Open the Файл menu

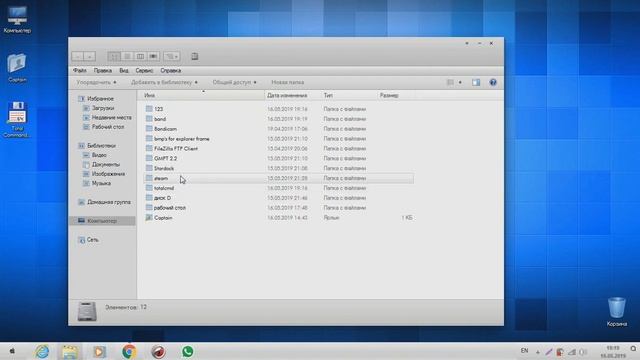tap(80, 71)
